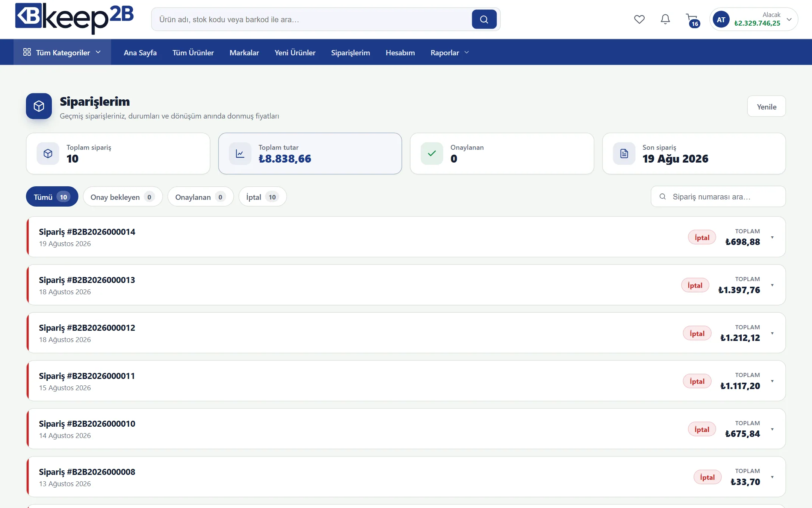Expand order #B2B2026000011 details arrow
The height and width of the screenshot is (508, 812).
coord(772,381)
